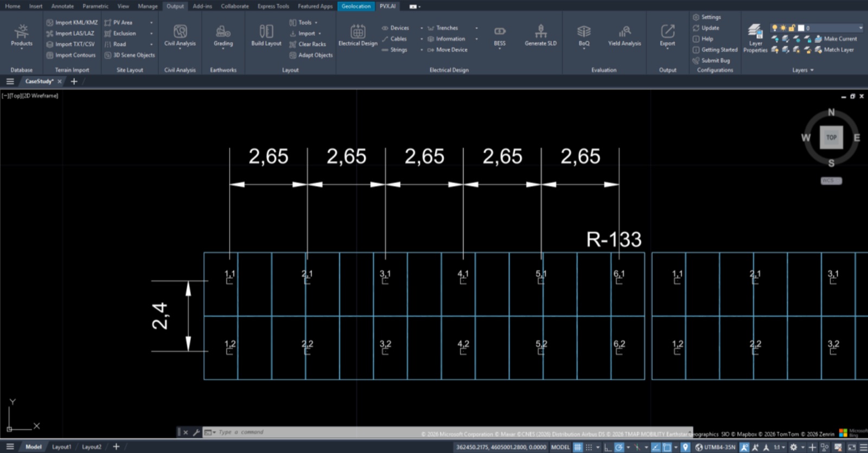868x453 pixels.
Task: Toggle annotation object visibility in status bar
Action: point(745,447)
